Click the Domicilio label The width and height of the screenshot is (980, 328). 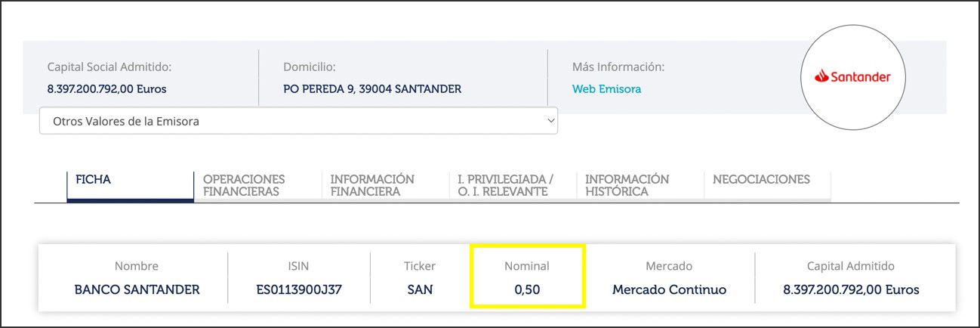click(310, 67)
